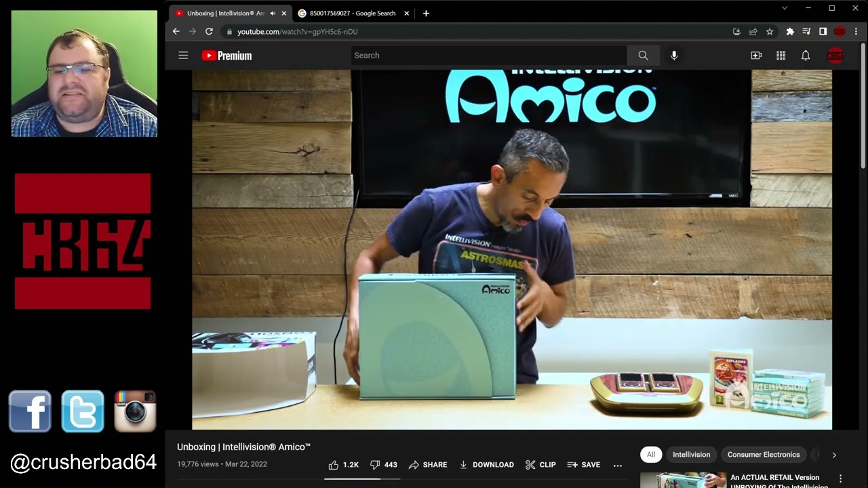The width and height of the screenshot is (868, 488).
Task: Select the Consumer Electronics chip
Action: (764, 455)
